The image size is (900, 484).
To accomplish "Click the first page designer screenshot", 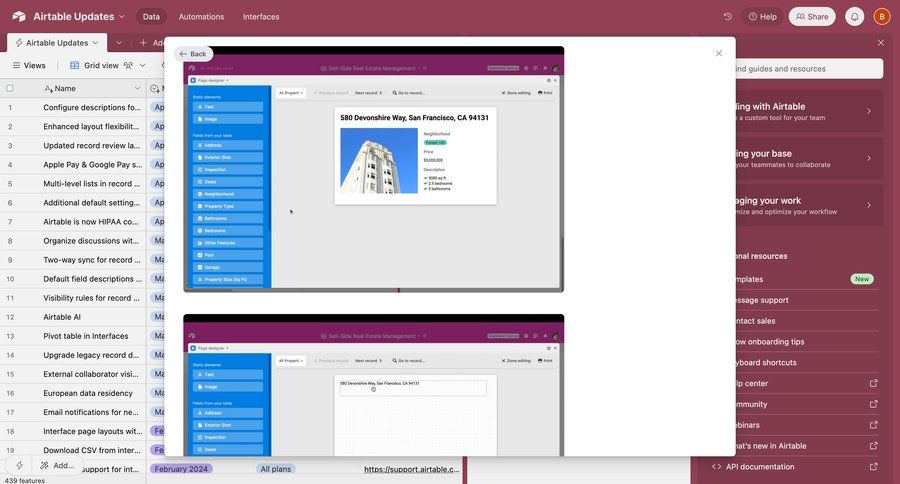I will [374, 169].
